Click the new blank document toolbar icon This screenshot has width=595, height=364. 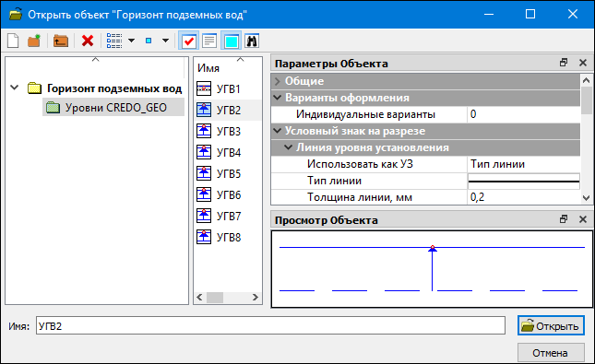pos(13,41)
